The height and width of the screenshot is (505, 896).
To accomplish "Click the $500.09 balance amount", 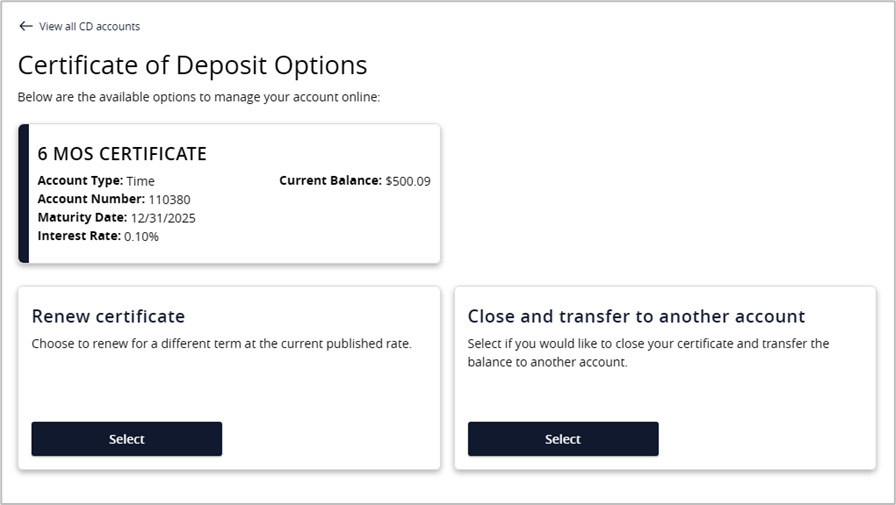I will [408, 181].
